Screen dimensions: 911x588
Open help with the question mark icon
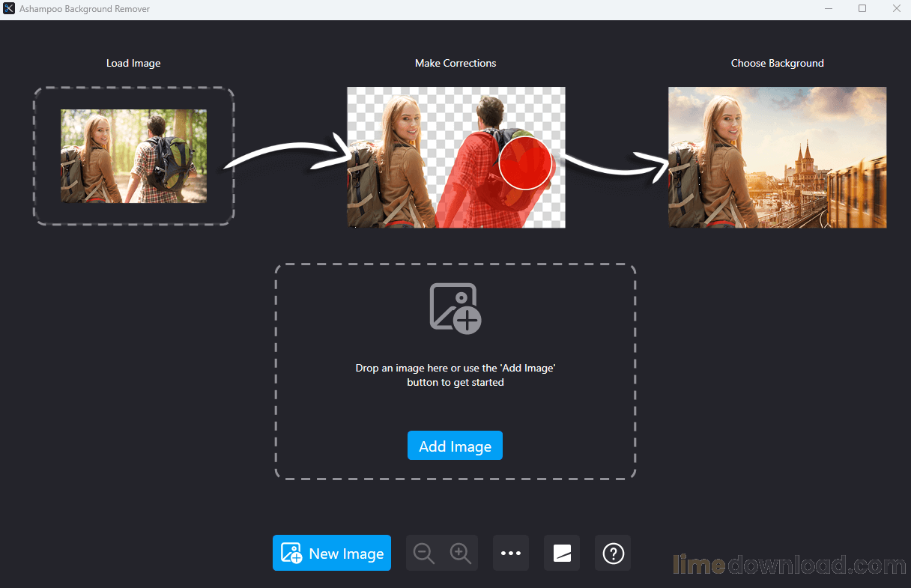click(613, 553)
